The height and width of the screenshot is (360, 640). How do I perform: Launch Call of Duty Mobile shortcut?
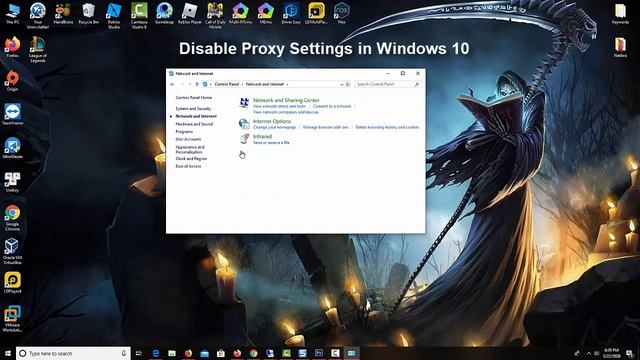pyautogui.click(x=215, y=16)
